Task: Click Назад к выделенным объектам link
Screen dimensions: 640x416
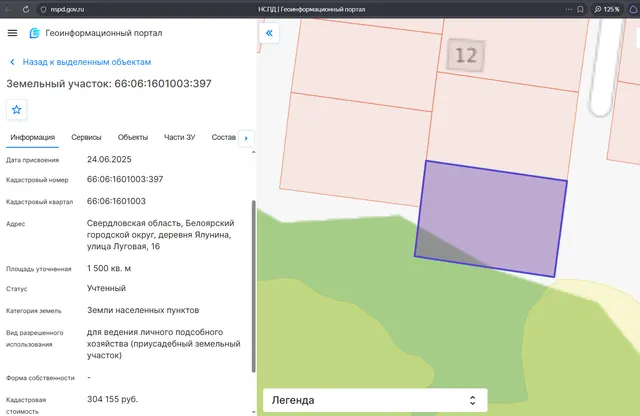Action: [x=87, y=62]
